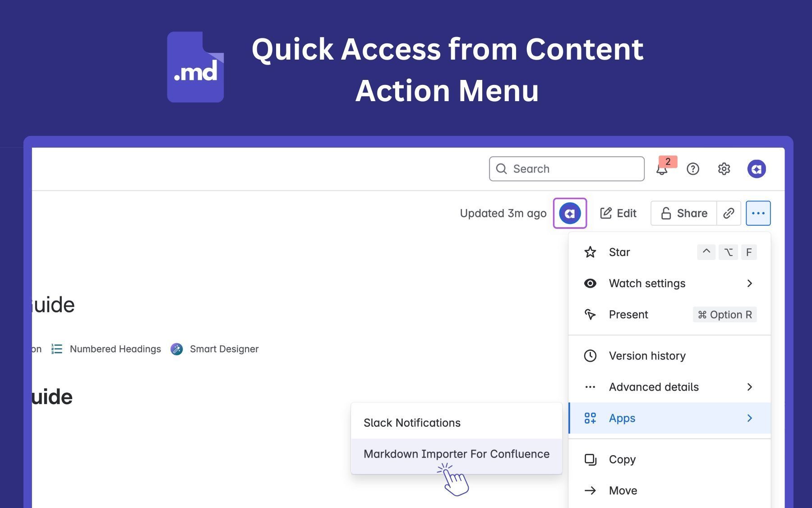This screenshot has height=508, width=812.
Task: Click the .md file logo in banner
Action: click(x=195, y=67)
